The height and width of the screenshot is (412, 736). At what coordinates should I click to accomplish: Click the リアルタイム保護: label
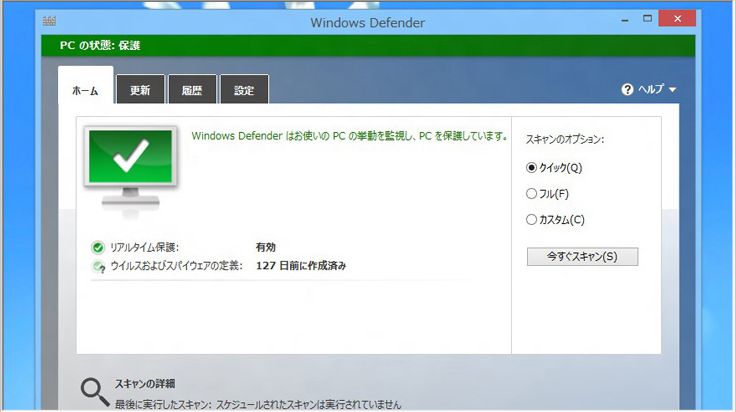coord(144,247)
